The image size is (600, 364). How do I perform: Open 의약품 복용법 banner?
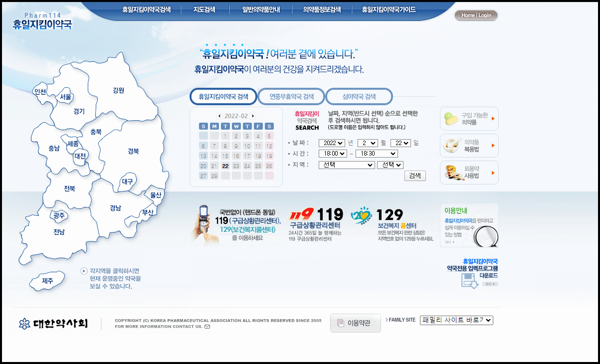[469, 146]
